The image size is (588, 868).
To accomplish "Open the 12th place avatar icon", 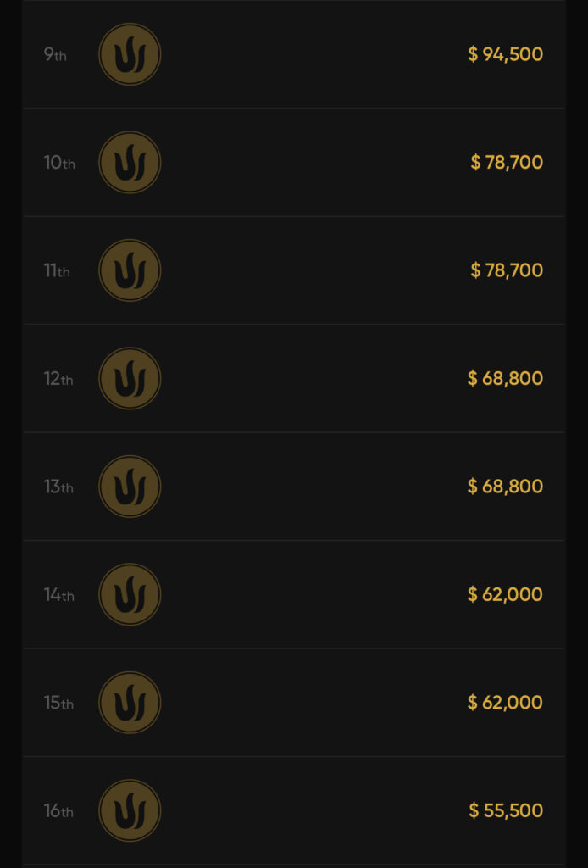I will click(130, 378).
